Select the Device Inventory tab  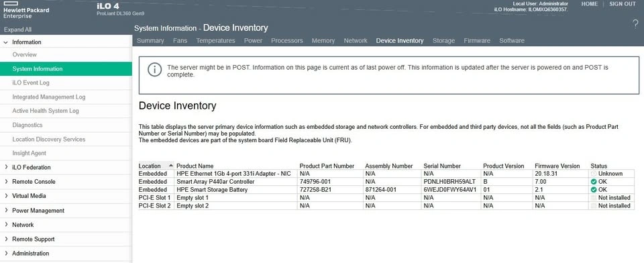tap(400, 41)
